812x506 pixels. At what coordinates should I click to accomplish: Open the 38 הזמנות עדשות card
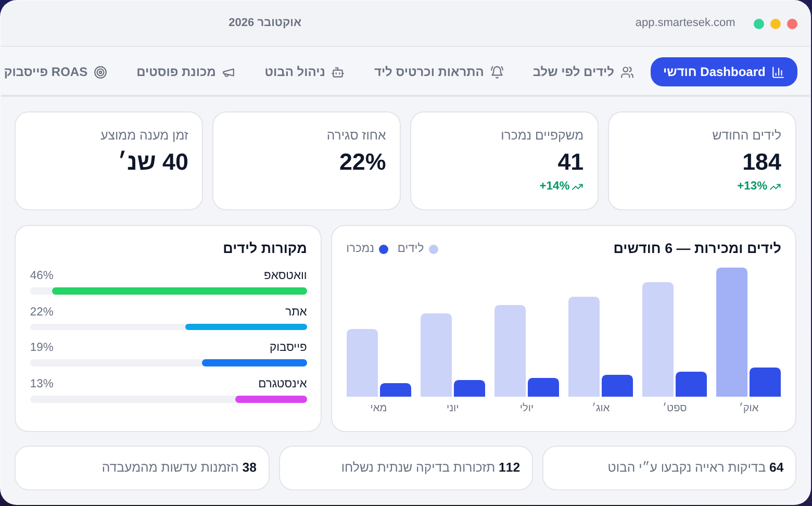click(142, 468)
